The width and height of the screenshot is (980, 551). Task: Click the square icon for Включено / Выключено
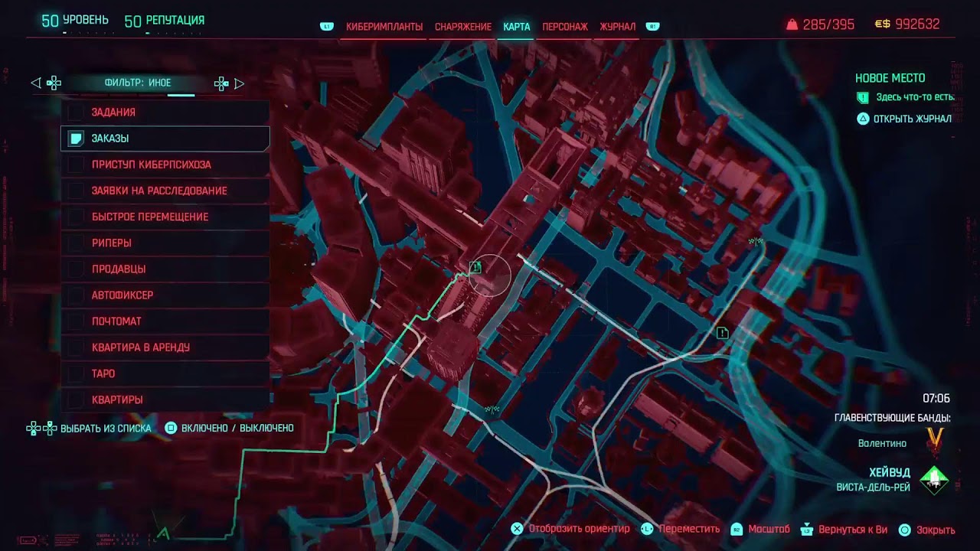click(x=171, y=428)
